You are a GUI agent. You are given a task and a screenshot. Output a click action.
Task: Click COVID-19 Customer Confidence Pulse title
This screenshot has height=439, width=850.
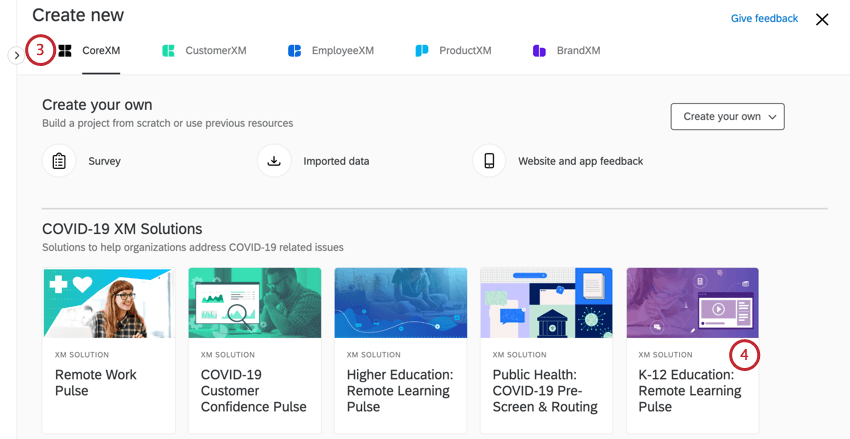[x=254, y=391]
